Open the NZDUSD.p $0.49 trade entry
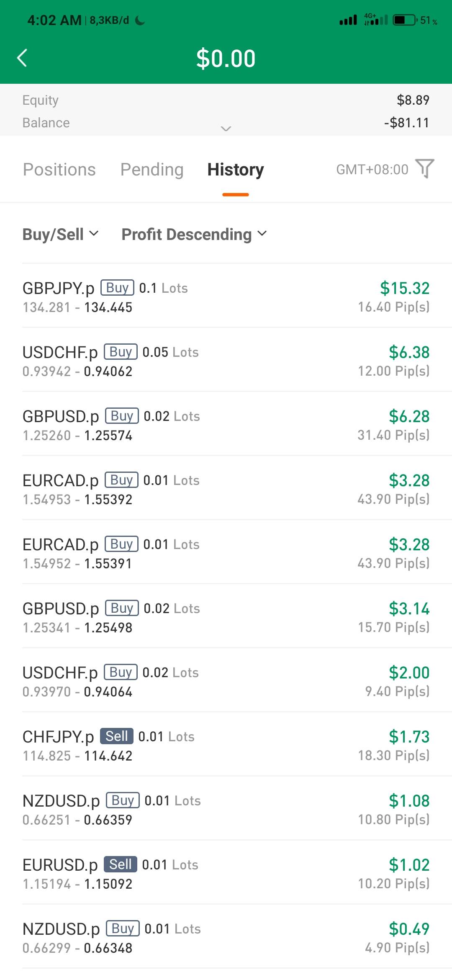Screen dimensions: 452x980 click(226, 938)
